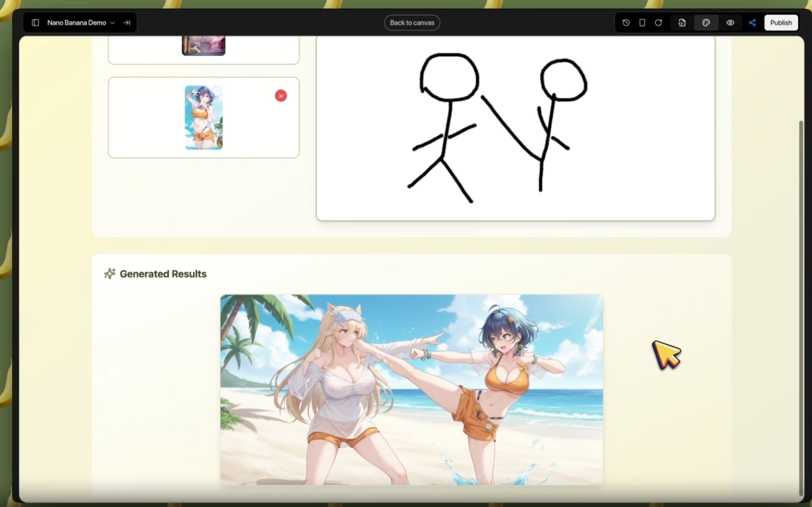Click the sparkle icon beside Generated Results
Viewport: 812px width, 507px height.
click(110, 274)
